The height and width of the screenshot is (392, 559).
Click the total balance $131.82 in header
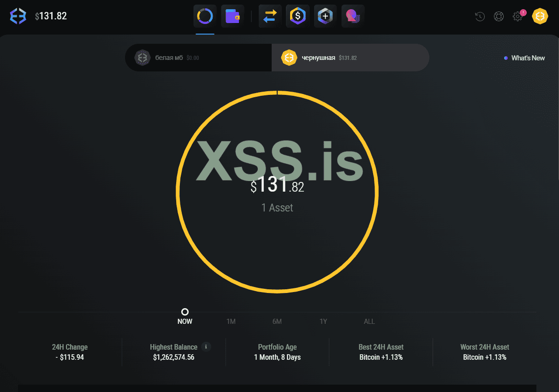pos(51,16)
